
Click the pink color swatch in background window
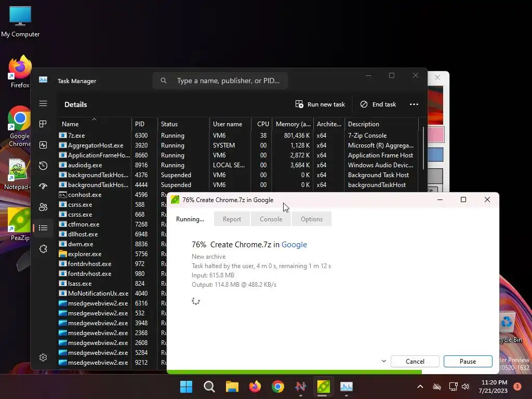pyautogui.click(x=436, y=135)
